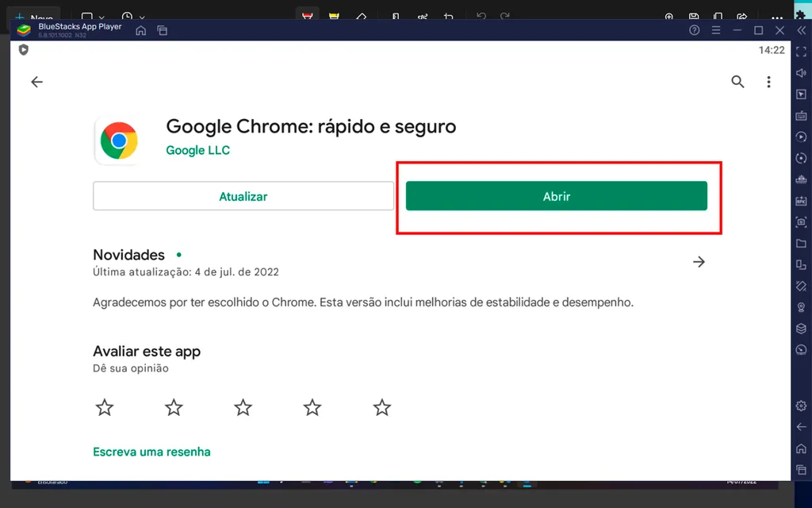Click the memory trim icon above the APK icon
Screen dimensions: 812x508
[801, 179]
